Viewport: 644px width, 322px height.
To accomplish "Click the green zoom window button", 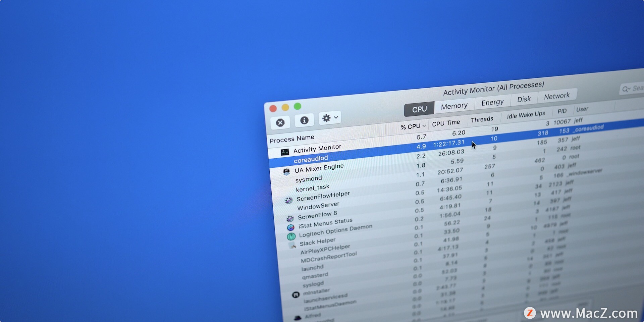I will click(297, 106).
